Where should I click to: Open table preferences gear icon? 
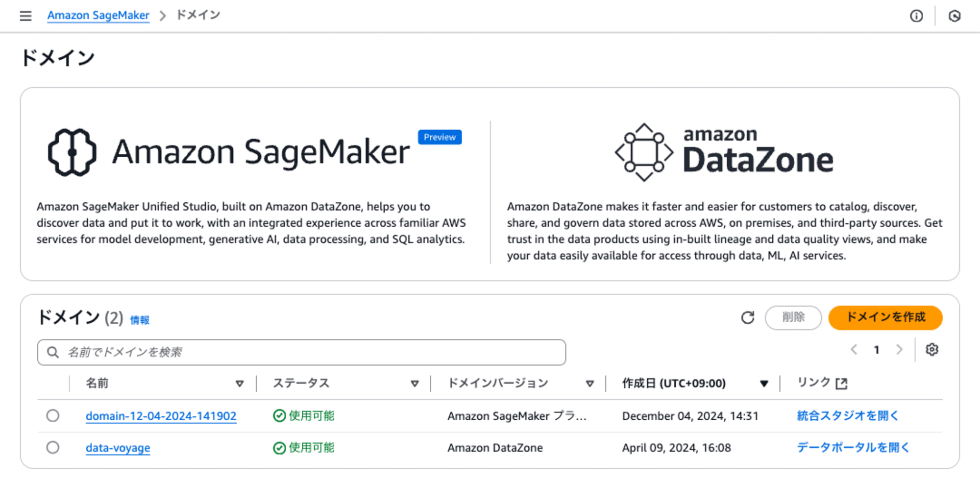932,350
